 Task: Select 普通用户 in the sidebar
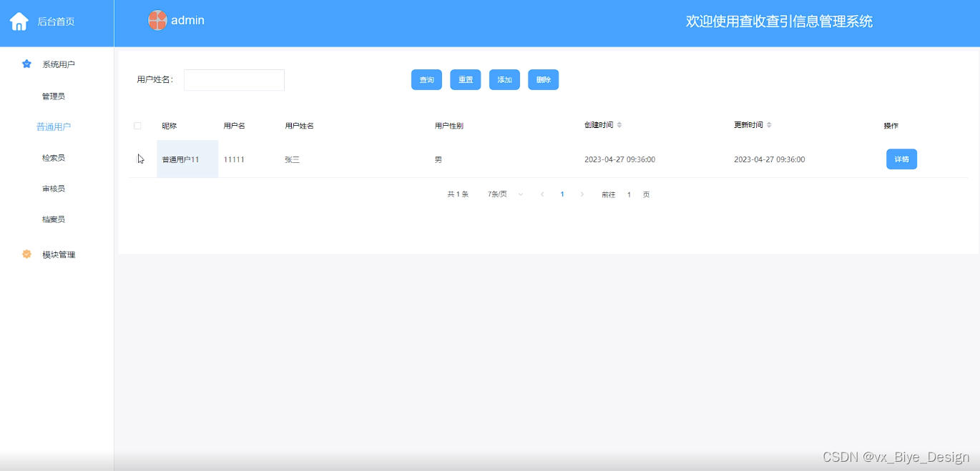[x=54, y=127]
